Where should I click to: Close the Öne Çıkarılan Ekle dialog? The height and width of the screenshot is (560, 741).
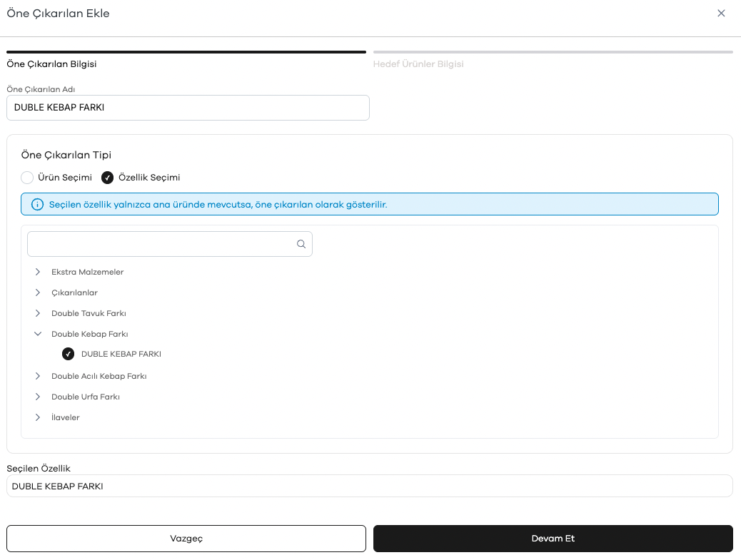point(721,14)
